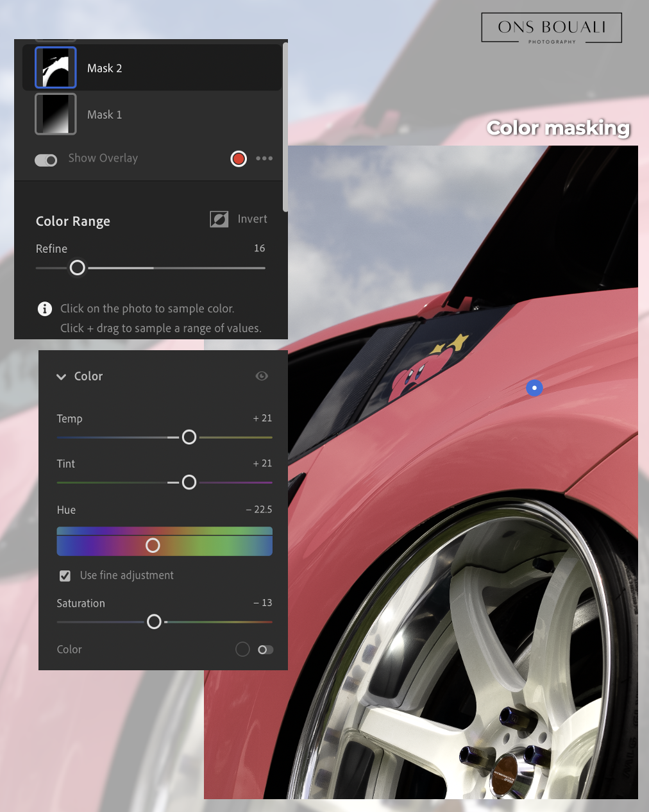This screenshot has width=649, height=812.
Task: Toggle the Color swatch enable switch
Action: (265, 650)
